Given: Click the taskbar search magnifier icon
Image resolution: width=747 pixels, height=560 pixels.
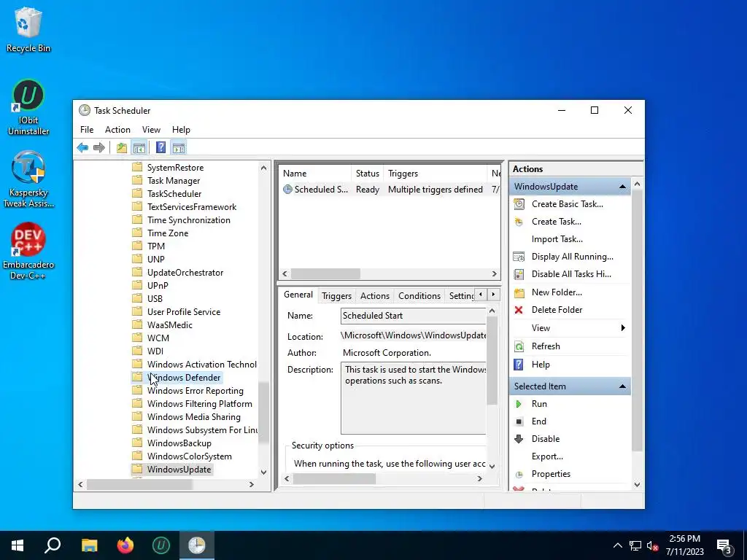Looking at the screenshot, I should click(53, 545).
